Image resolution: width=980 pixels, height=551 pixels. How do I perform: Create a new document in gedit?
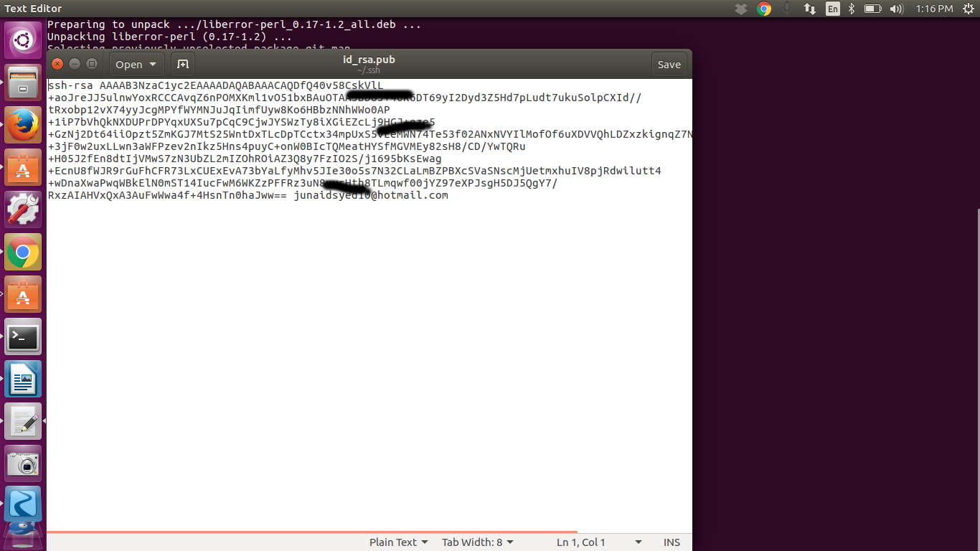coord(182,64)
